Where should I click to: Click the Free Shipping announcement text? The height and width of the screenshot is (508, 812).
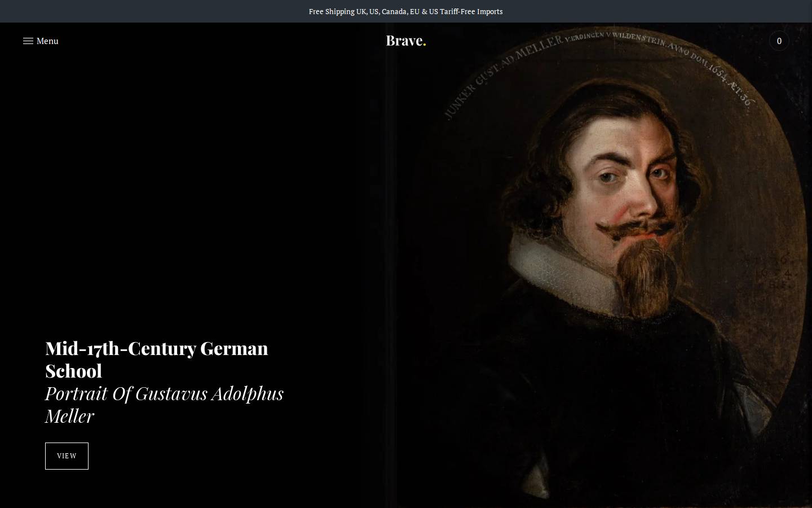406,11
